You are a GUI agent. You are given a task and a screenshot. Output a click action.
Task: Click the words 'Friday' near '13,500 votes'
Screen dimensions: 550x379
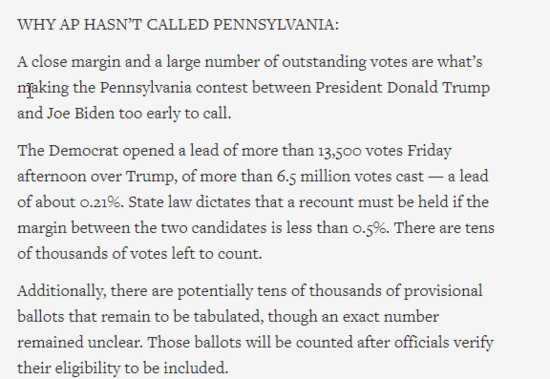click(429, 151)
